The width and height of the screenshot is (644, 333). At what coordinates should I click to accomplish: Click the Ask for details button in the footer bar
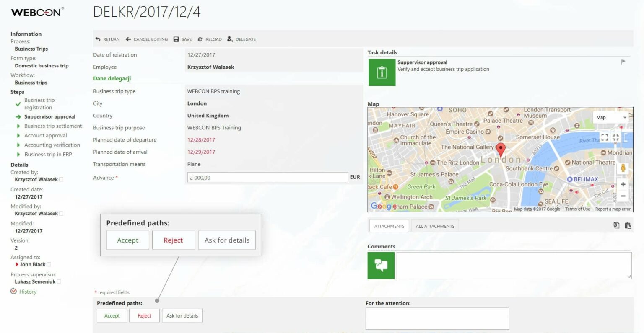coord(182,315)
